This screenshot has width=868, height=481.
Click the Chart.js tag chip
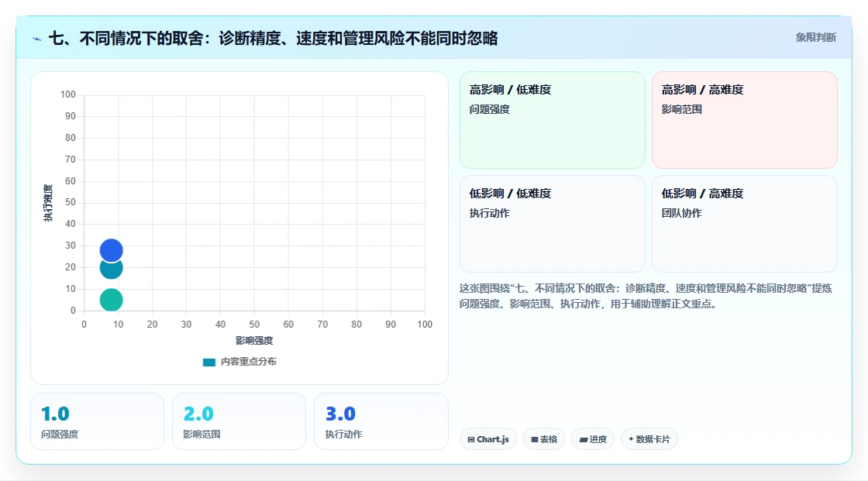488,439
